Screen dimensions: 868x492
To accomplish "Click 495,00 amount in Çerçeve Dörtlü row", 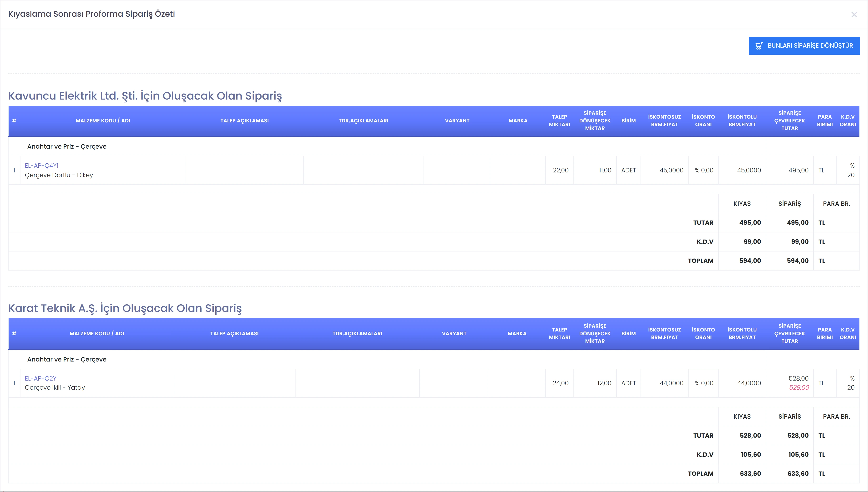I will 799,170.
